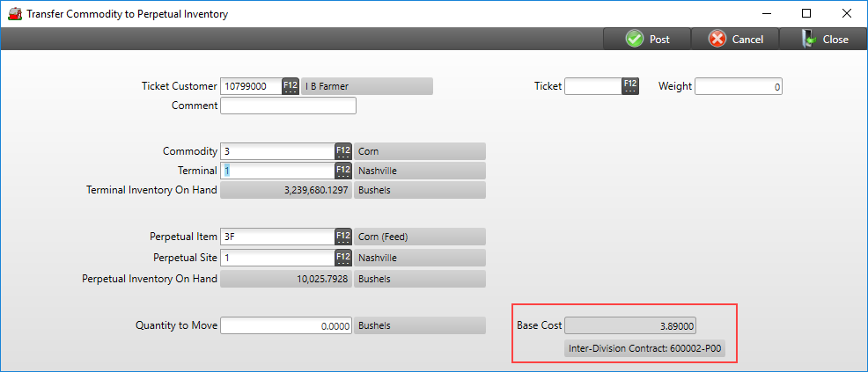Open F12 lookup for Ticket field
868x372 pixels.
click(x=630, y=86)
